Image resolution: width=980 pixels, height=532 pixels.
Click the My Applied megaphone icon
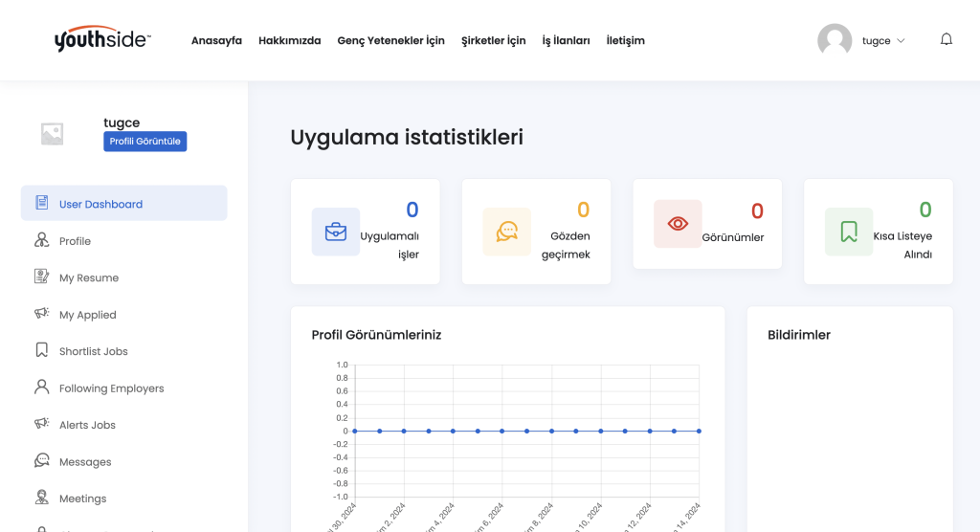pos(42,313)
